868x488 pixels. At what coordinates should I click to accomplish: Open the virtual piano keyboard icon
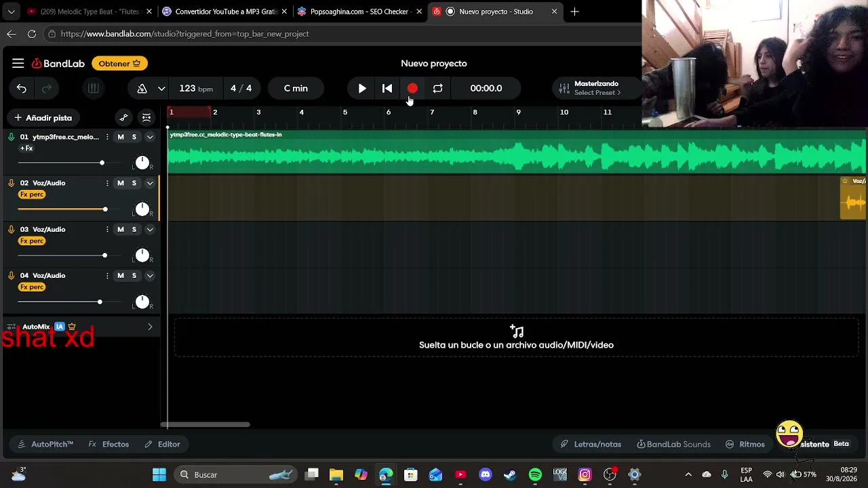coord(94,88)
